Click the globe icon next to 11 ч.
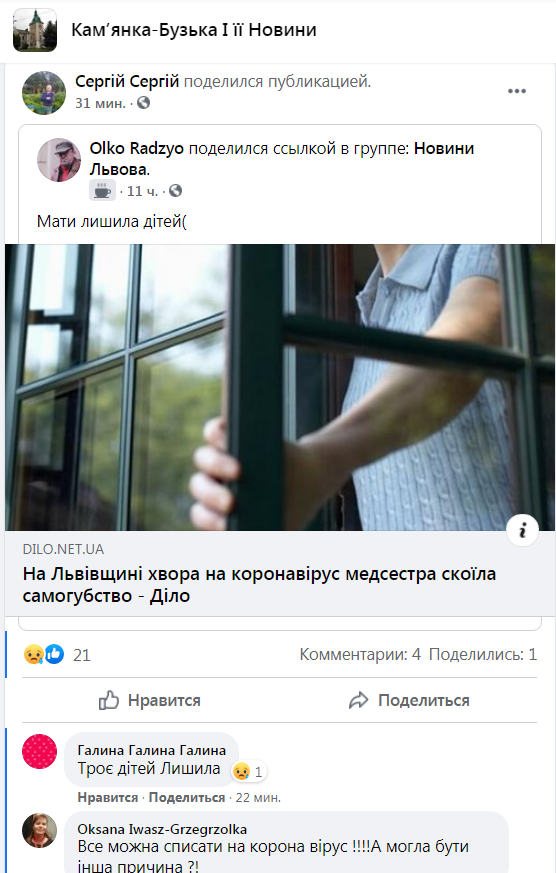The image size is (556, 873). click(x=175, y=191)
